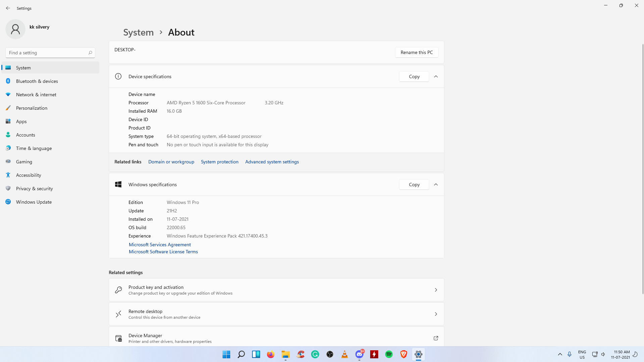Click the search icon in Find a setting
Image resolution: width=644 pixels, height=362 pixels.
[90, 53]
